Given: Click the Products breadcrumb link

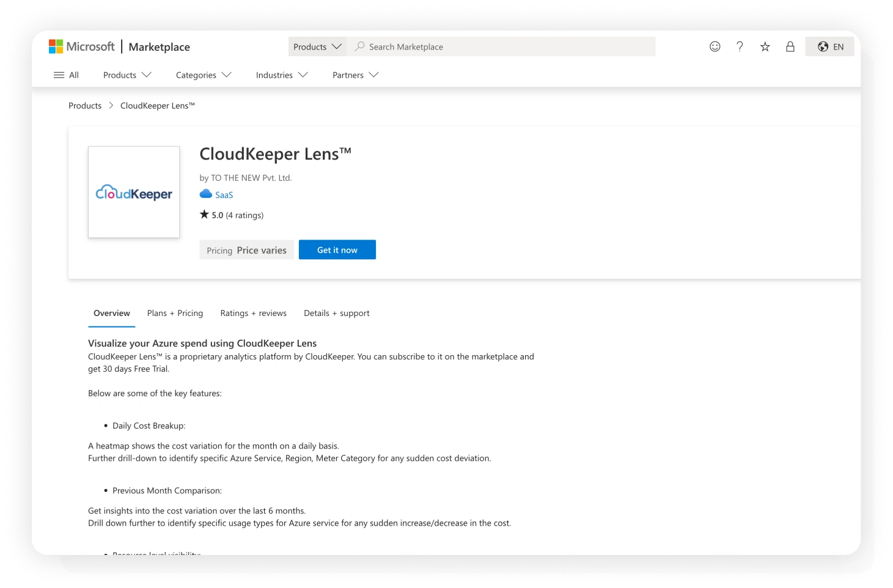Looking at the screenshot, I should (x=85, y=106).
